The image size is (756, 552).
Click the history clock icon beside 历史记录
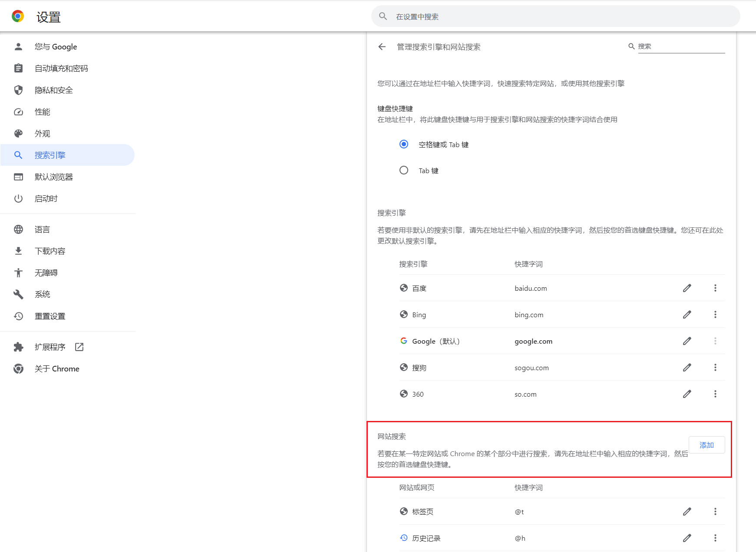404,538
